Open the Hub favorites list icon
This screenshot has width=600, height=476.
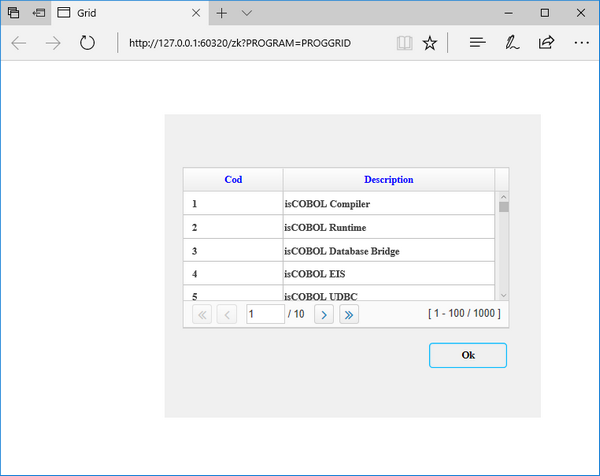[478, 43]
